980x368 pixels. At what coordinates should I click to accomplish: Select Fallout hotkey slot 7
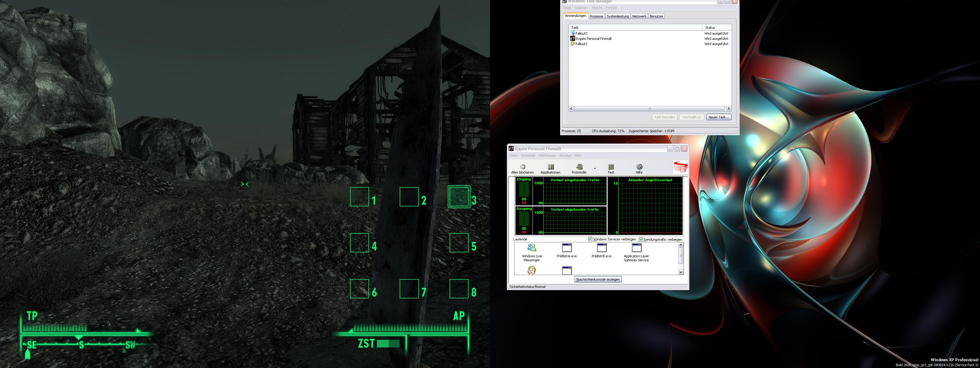pos(409,289)
